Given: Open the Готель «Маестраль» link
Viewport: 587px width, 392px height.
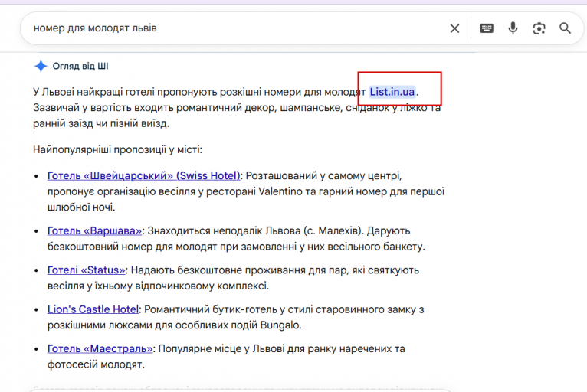Looking at the screenshot, I should 100,348.
